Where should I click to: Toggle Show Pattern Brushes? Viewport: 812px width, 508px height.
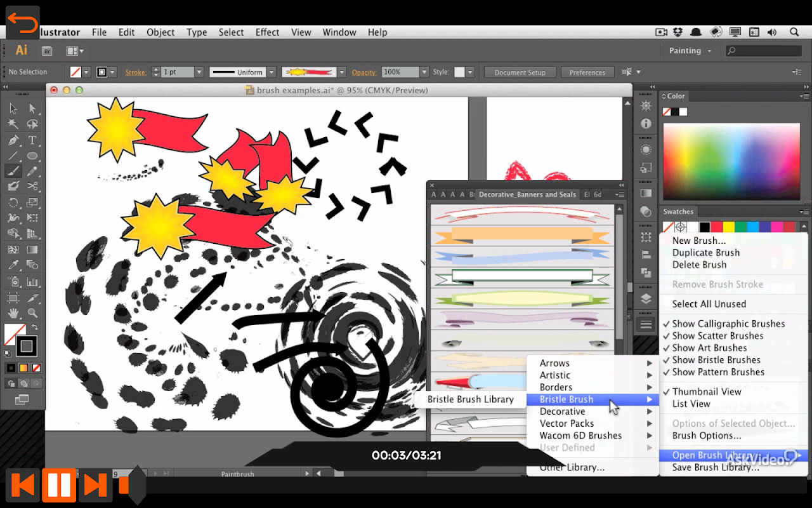[x=718, y=372]
